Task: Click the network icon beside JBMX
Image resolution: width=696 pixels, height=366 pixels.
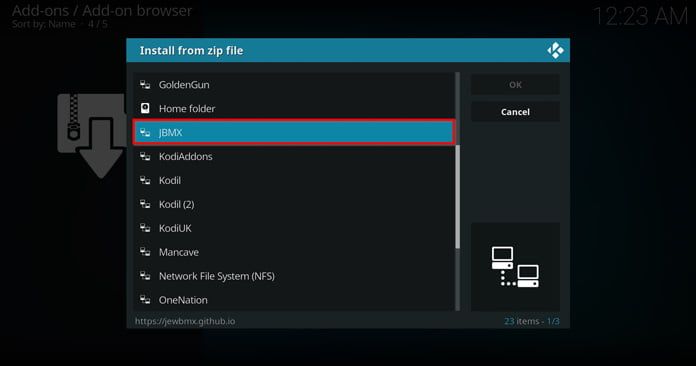Action: pos(145,132)
